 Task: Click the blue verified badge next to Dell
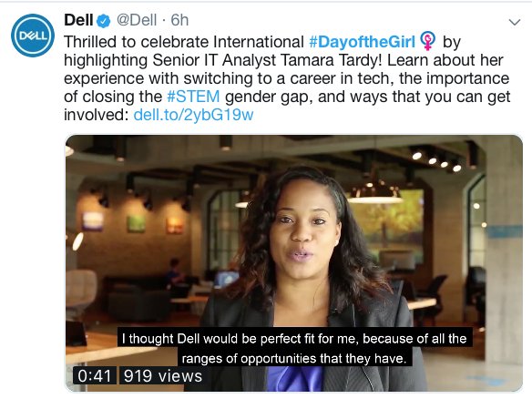pyautogui.click(x=104, y=21)
